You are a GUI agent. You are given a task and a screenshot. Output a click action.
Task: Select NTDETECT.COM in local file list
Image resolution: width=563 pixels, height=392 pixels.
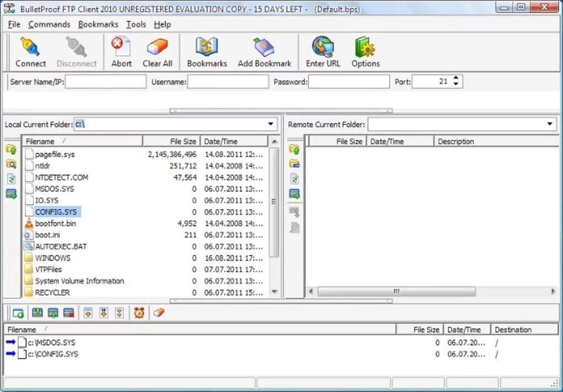pyautogui.click(x=61, y=177)
